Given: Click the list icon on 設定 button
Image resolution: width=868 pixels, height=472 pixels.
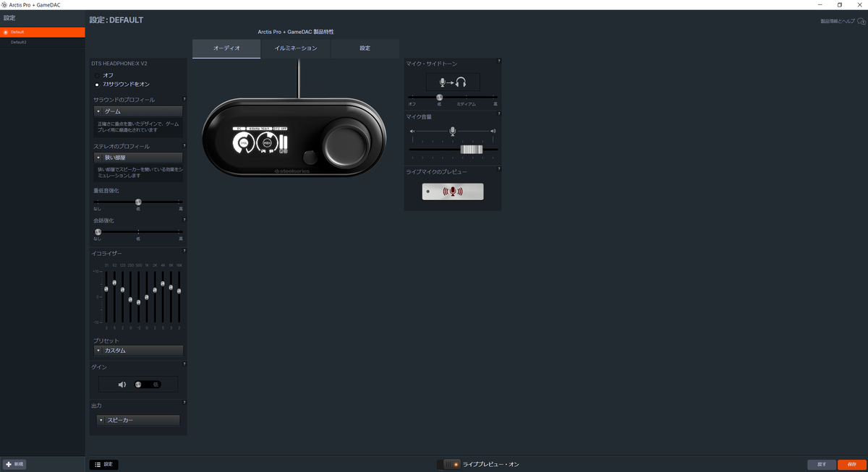Looking at the screenshot, I should (x=97, y=465).
